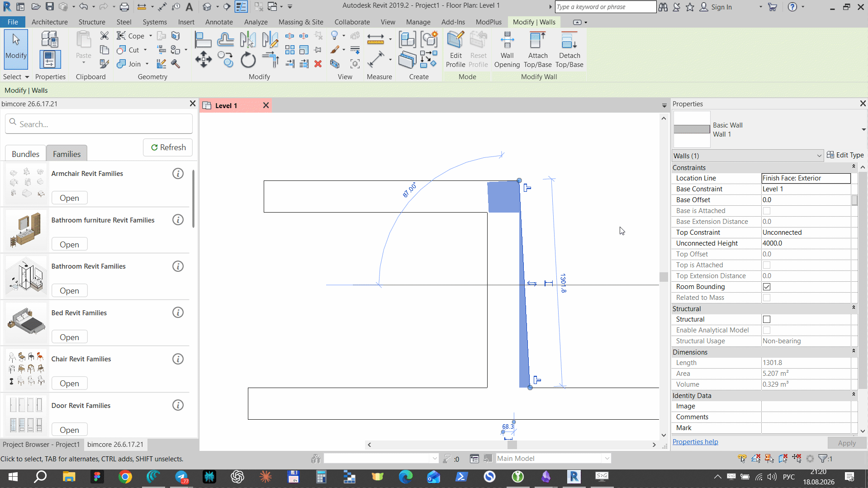Screen dimensions: 868x488
Task: Click the Offset tool icon
Action: pyautogui.click(x=225, y=40)
